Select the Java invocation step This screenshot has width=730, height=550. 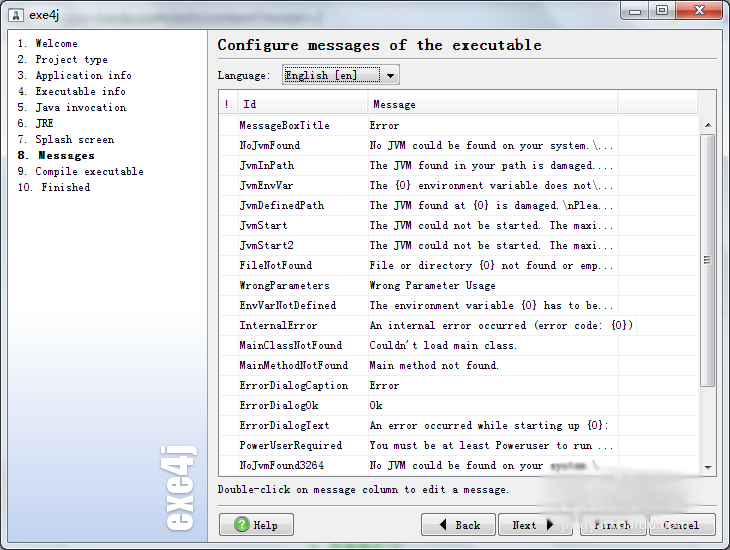click(80, 107)
